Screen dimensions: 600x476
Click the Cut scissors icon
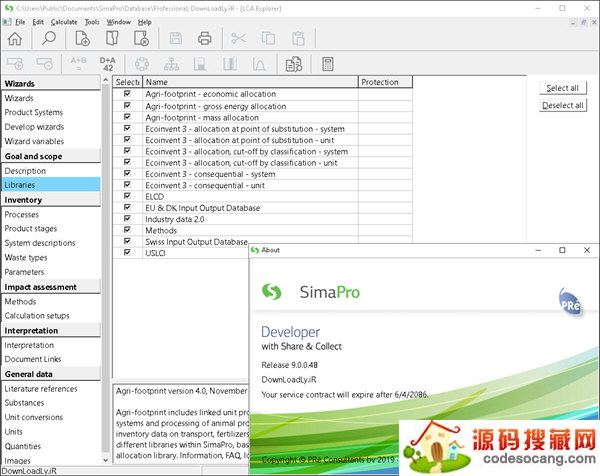coord(239,38)
